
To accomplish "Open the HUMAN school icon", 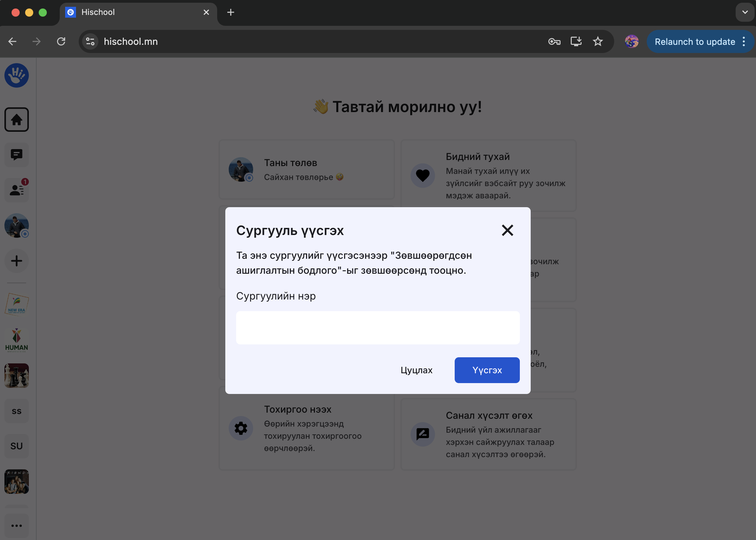I will point(16,340).
